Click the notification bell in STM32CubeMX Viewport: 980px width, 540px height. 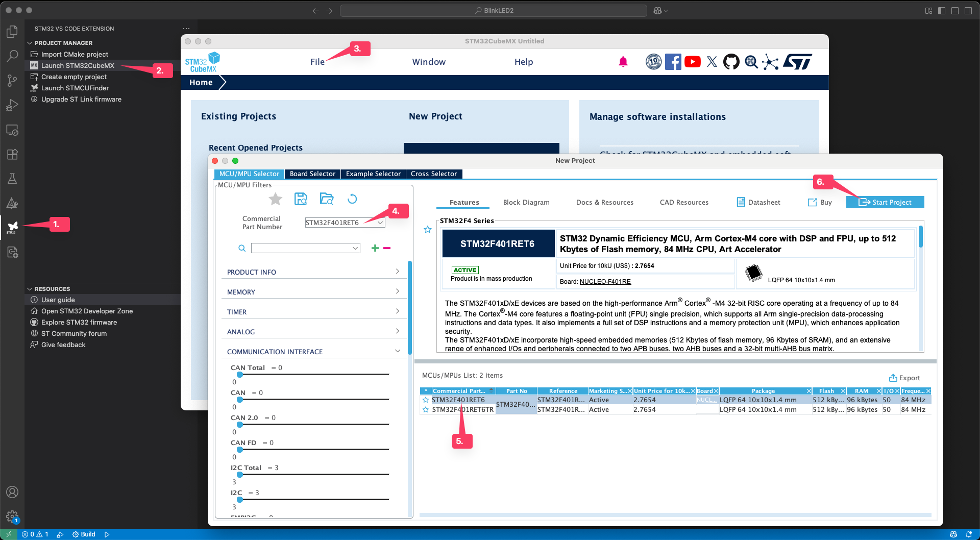click(623, 62)
